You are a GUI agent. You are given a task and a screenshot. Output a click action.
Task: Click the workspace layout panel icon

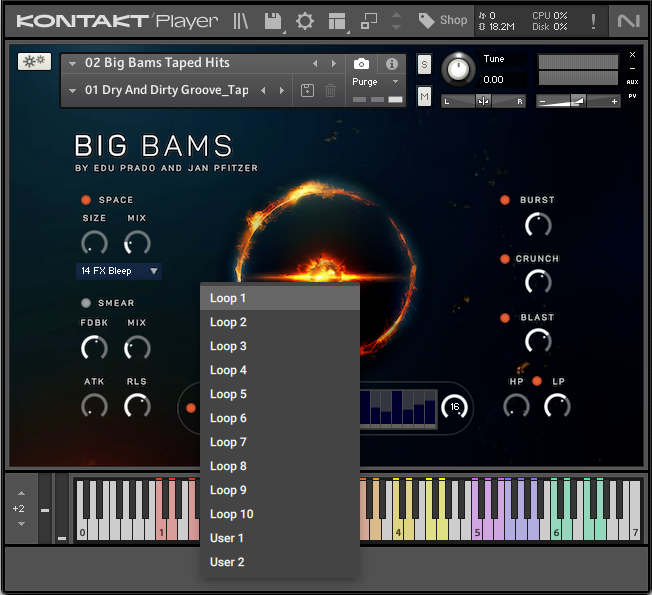(337, 20)
